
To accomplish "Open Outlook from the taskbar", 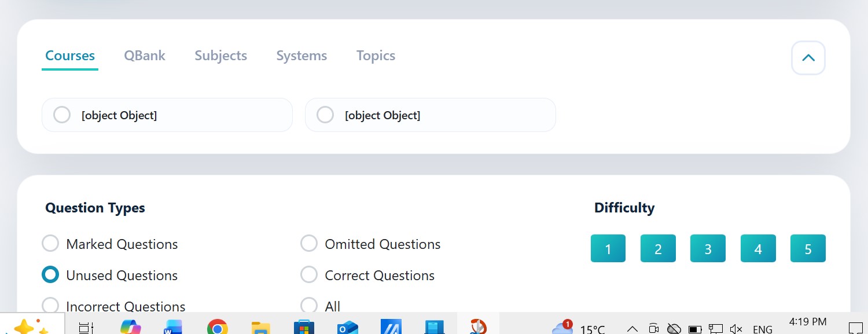I will 347,328.
